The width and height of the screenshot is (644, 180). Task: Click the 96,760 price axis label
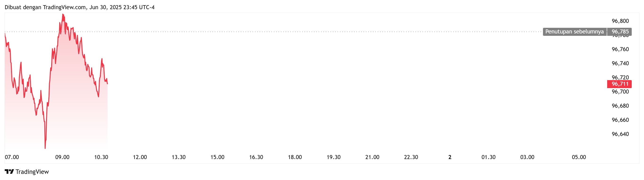(620, 49)
